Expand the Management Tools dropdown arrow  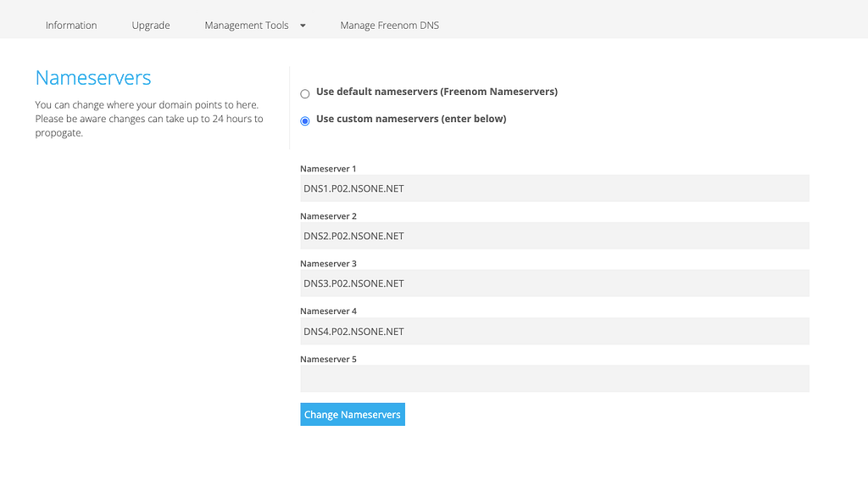[303, 25]
